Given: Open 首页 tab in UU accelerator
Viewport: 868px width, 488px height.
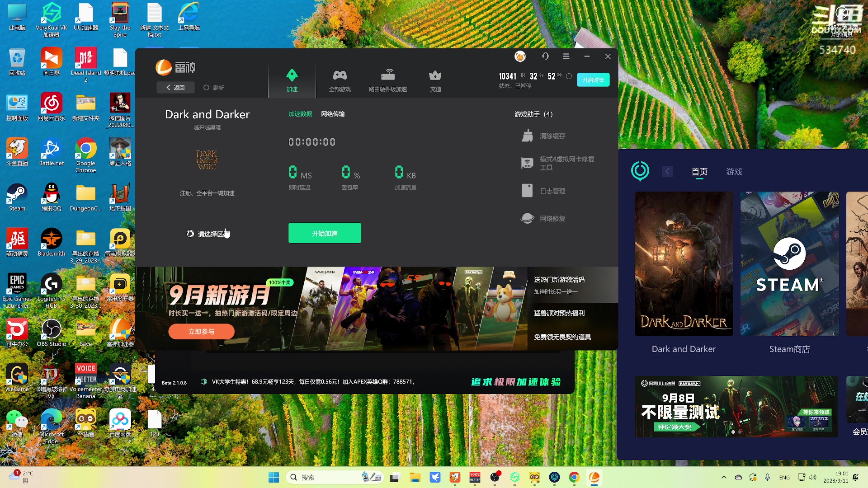Looking at the screenshot, I should [x=699, y=172].
